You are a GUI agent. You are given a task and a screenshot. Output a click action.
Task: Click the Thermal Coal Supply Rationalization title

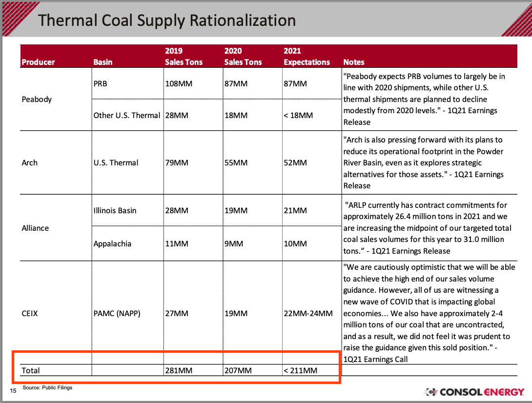pos(167,20)
